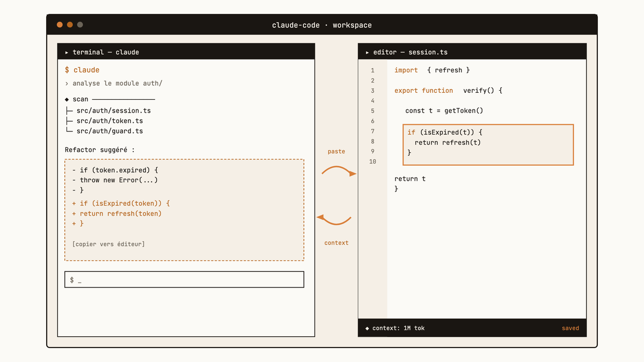Click the 'claude-code · workspace' window title
The image size is (644, 362).
322,25
